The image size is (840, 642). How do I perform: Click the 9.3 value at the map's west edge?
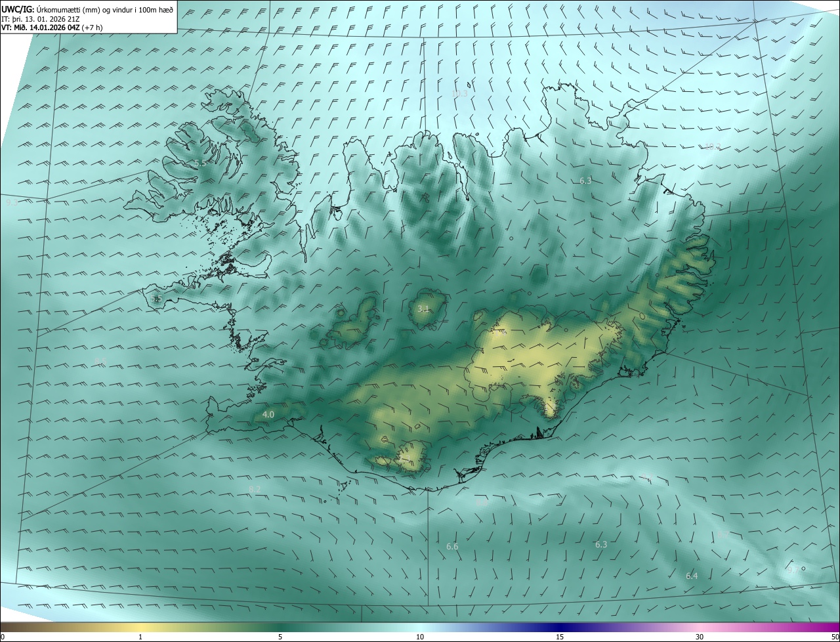(12, 203)
